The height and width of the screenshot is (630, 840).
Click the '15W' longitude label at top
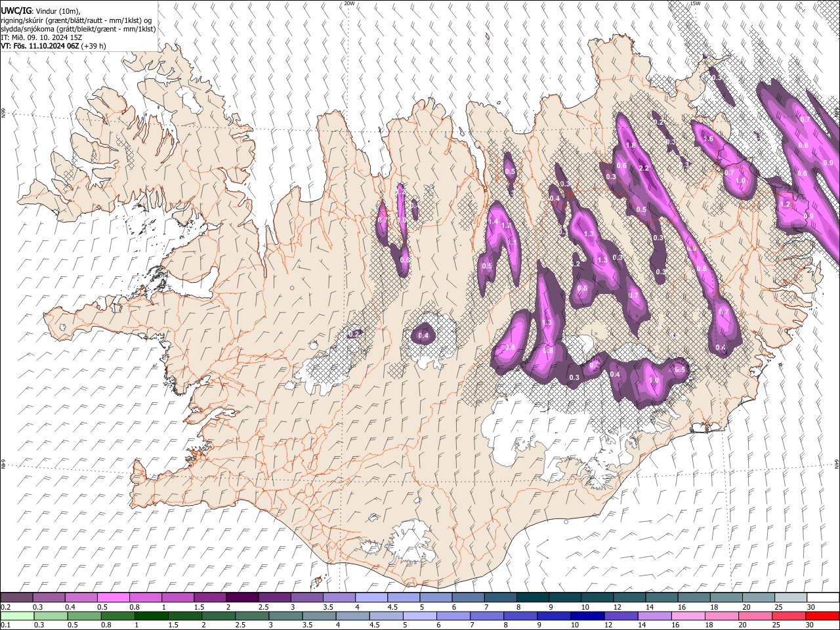point(695,3)
